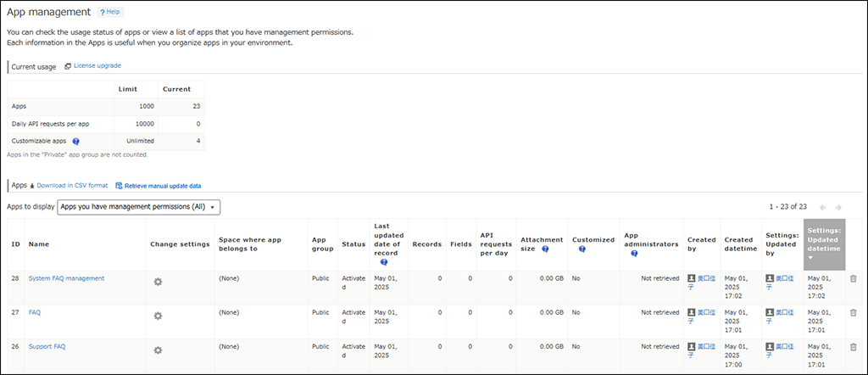Click help icon under Last updated date
868x375 pixels.
click(384, 262)
